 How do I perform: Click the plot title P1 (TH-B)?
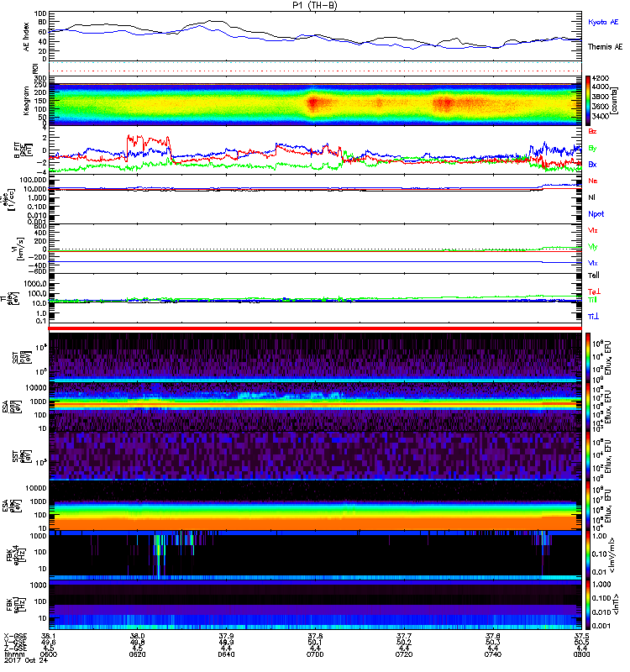click(x=315, y=5)
